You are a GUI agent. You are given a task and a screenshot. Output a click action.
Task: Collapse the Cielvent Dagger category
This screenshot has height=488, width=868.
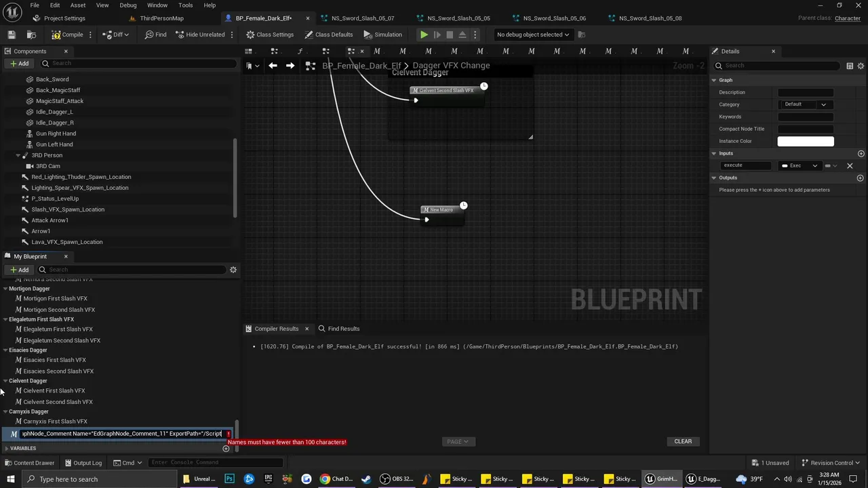click(x=5, y=381)
